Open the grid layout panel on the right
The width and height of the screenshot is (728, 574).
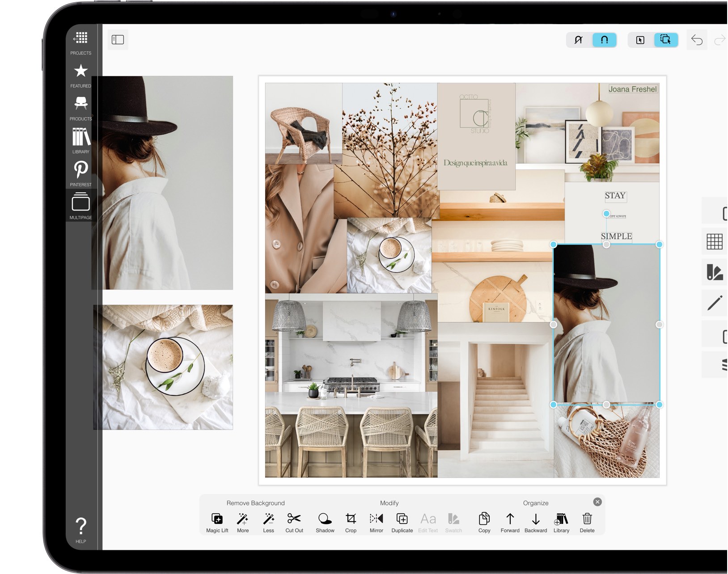[715, 242]
